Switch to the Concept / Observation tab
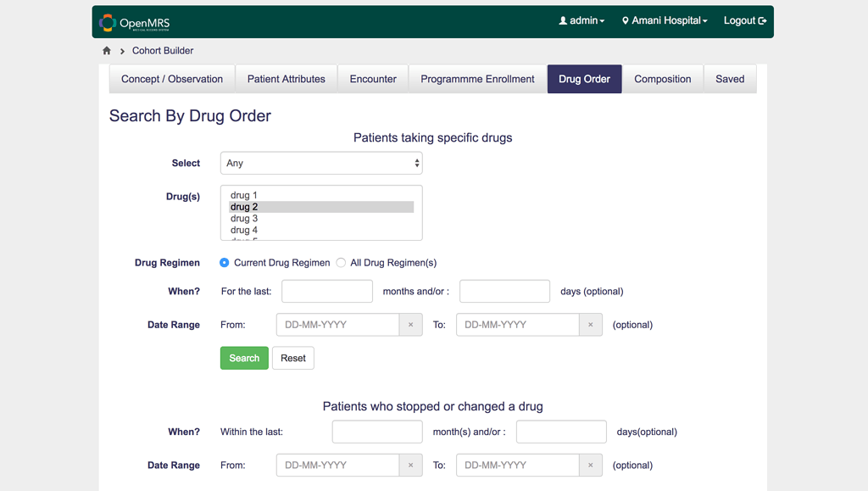This screenshot has height=491, width=868. click(172, 78)
